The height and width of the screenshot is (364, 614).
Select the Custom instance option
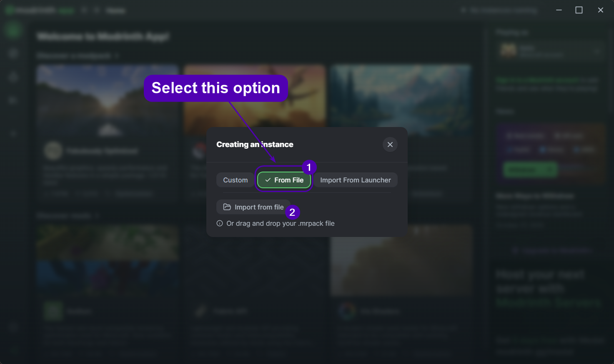click(x=235, y=180)
